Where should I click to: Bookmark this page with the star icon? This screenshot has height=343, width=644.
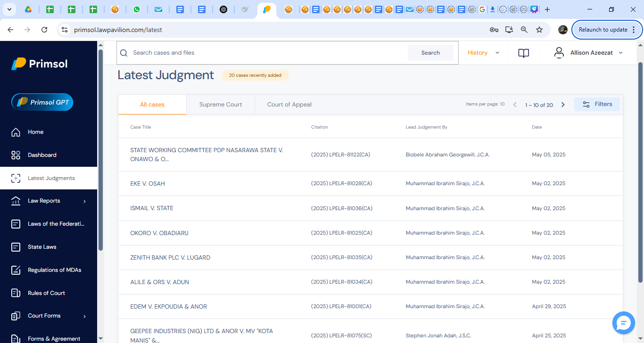539,30
